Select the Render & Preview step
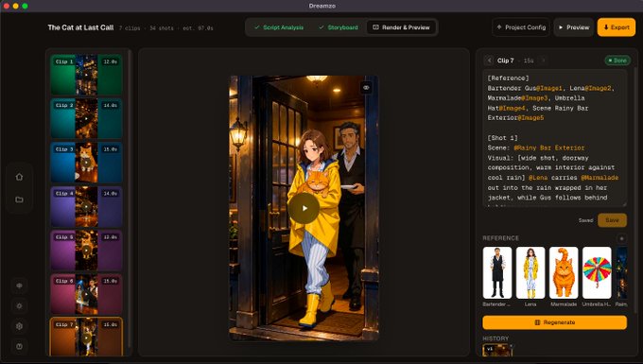The image size is (643, 364). coord(401,27)
